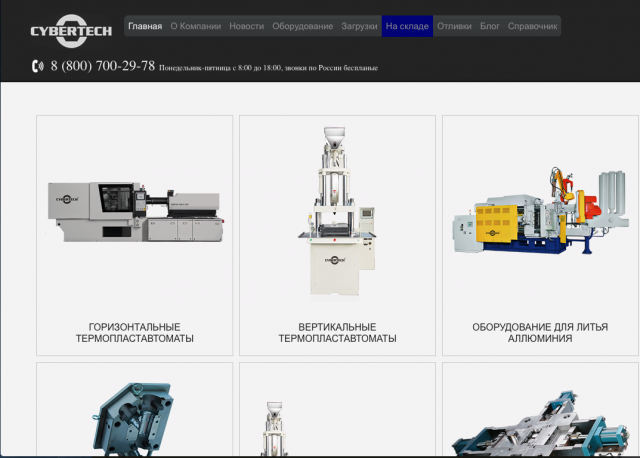
Task: Call the 8 (800) 700-29-78 phone number
Action: (x=103, y=66)
